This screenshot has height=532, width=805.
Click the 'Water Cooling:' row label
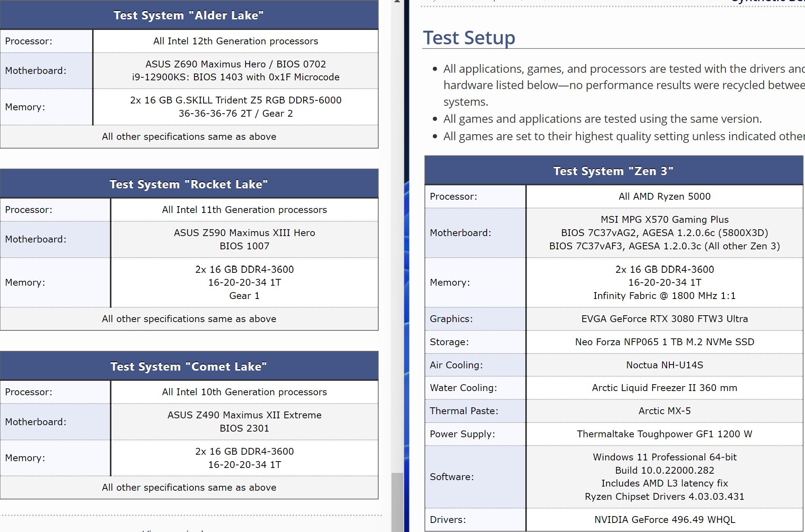tap(463, 388)
